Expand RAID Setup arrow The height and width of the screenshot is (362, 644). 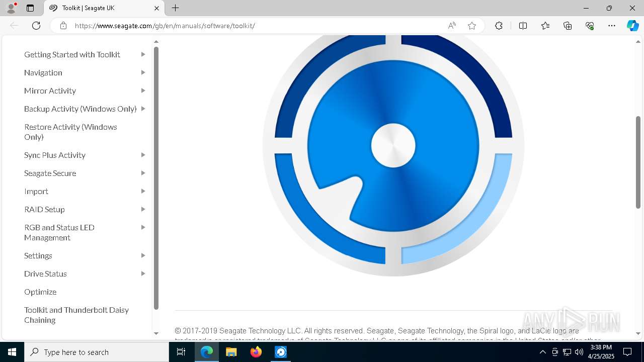tap(143, 209)
